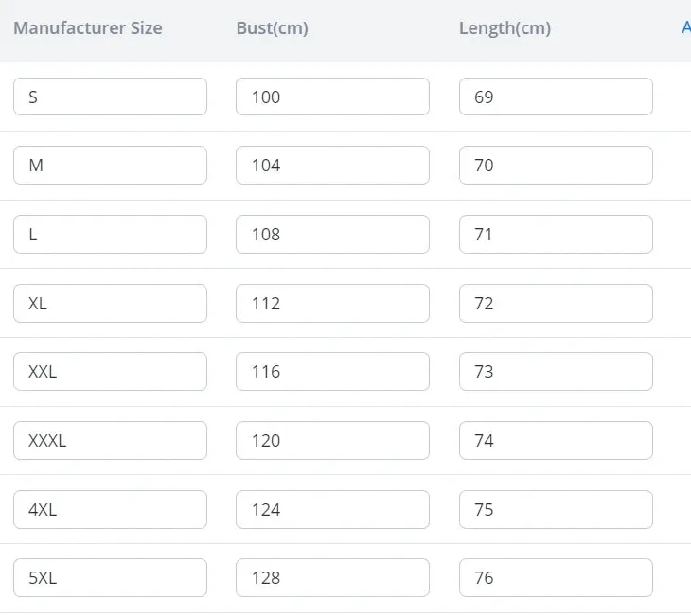Screen dimensions: 691x616
Task: Click the length field with value 70
Action: click(x=556, y=166)
